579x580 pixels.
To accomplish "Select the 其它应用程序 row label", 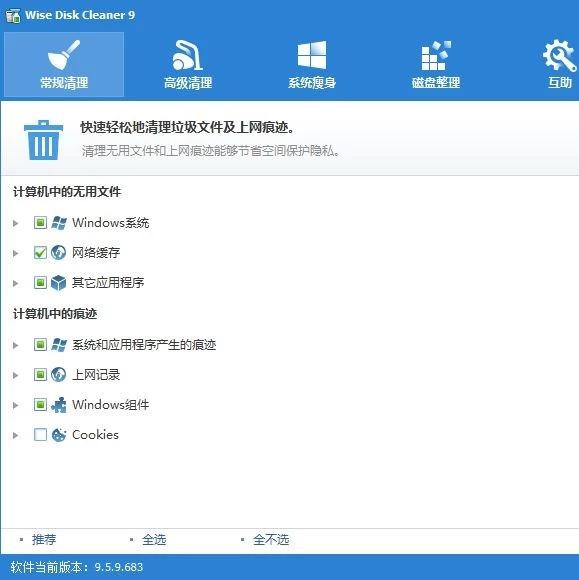I will coord(108,283).
